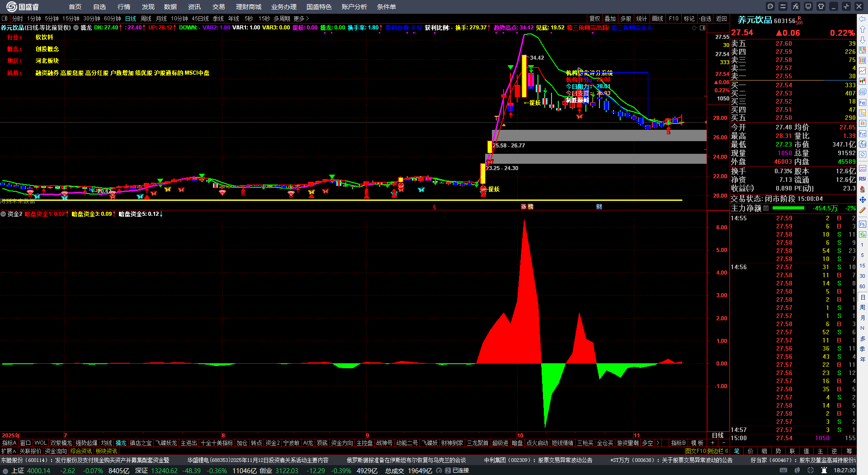
Task: Expand the 更多 period dropdown
Action: coord(301,19)
